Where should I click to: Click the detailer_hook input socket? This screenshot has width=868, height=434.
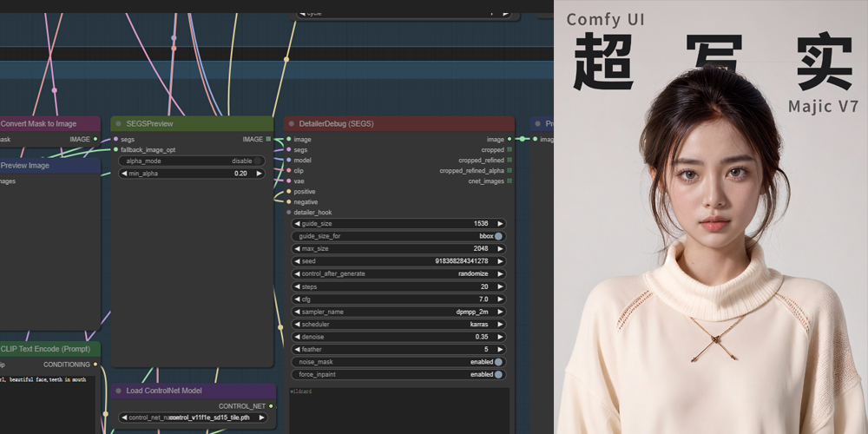(x=288, y=213)
